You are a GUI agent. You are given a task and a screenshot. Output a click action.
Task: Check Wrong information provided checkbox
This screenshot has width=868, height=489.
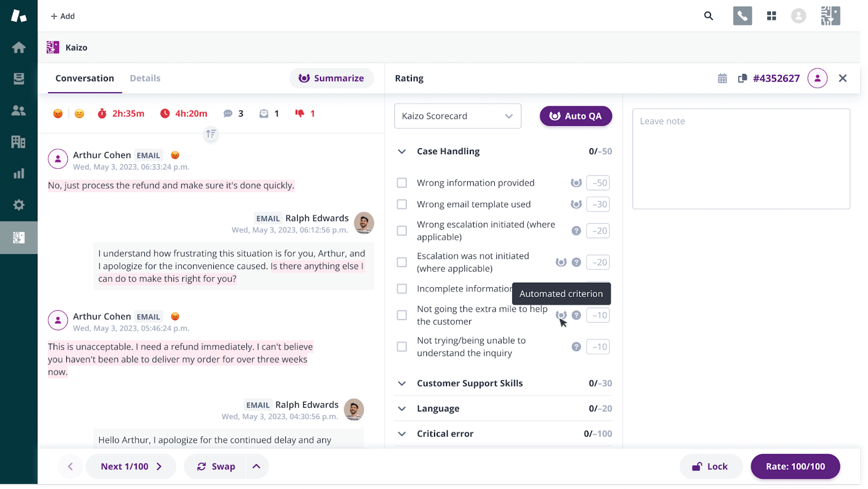tap(402, 183)
